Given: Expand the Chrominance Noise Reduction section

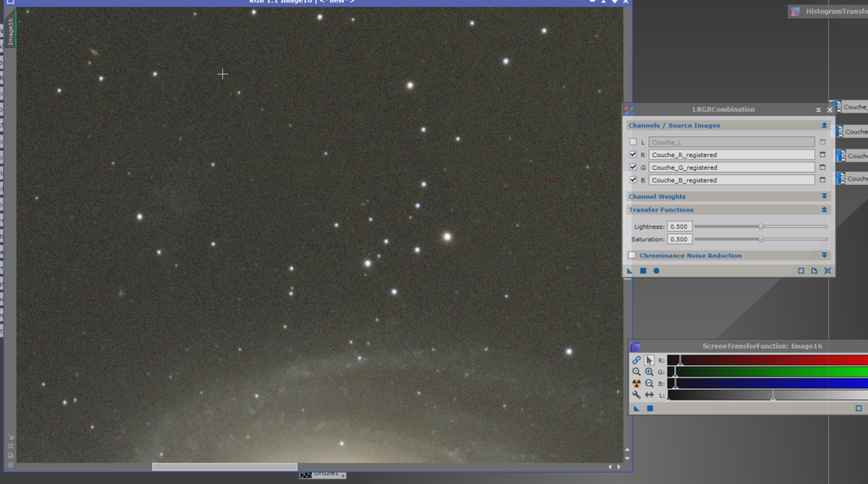Looking at the screenshot, I should 825,256.
